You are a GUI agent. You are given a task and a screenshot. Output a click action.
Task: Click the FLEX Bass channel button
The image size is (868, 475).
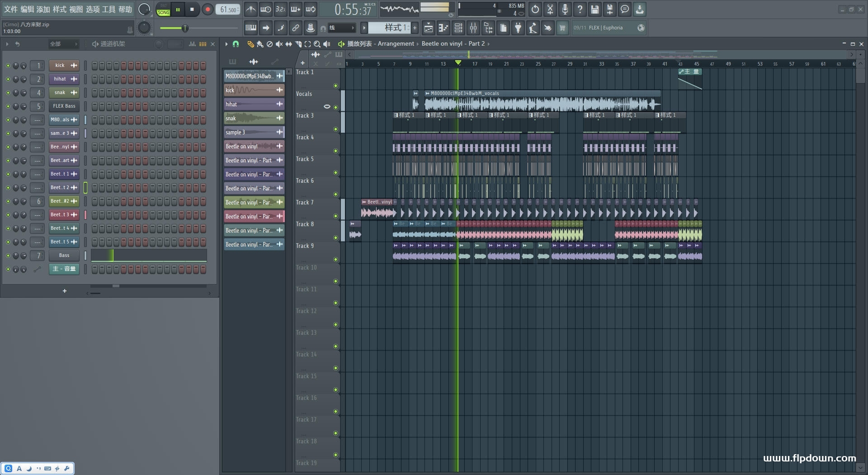point(64,106)
